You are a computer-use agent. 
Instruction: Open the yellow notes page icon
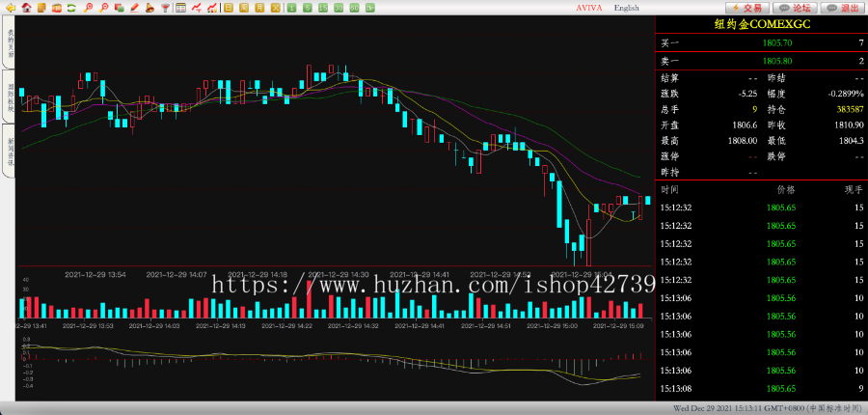(x=41, y=8)
